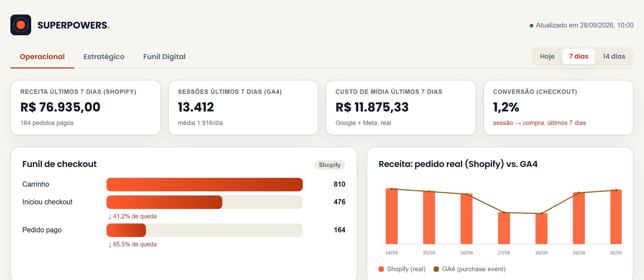Image resolution: width=644 pixels, height=280 pixels.
Task: Click the Carrinho funnel bar
Action: (205, 185)
